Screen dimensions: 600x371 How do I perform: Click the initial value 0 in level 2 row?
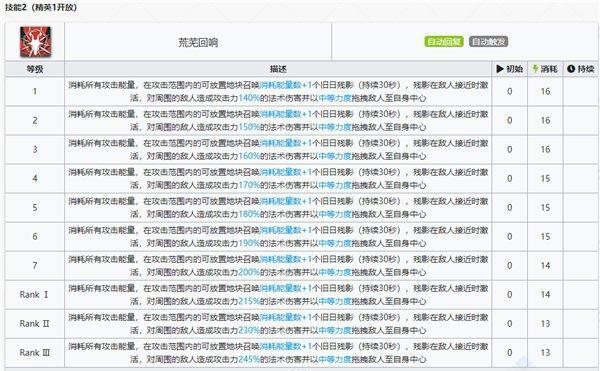coord(509,120)
